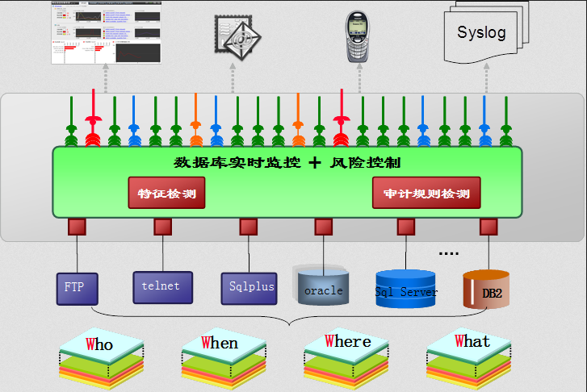
Task: Click the 数据库实时监控 + 风险控制 title
Action: click(287, 163)
